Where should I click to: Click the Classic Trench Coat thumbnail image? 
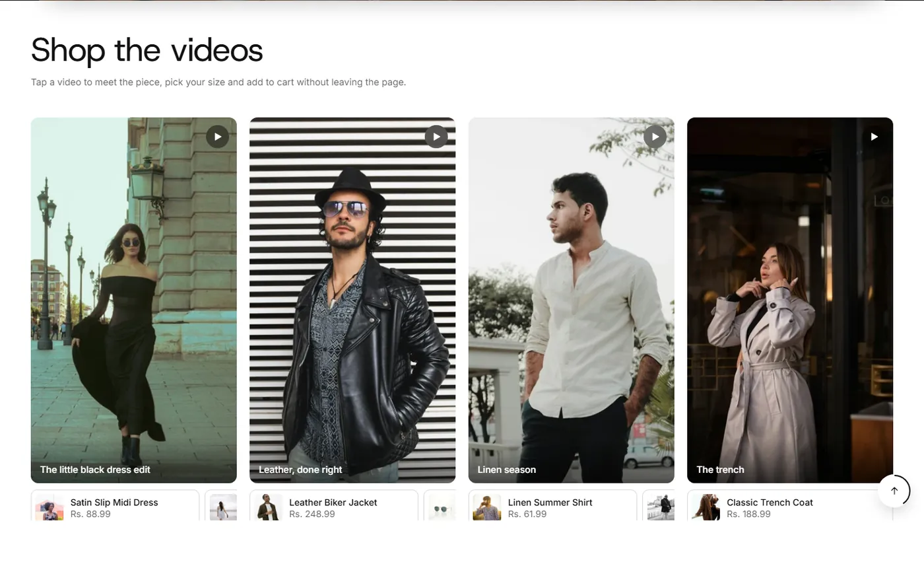point(706,507)
